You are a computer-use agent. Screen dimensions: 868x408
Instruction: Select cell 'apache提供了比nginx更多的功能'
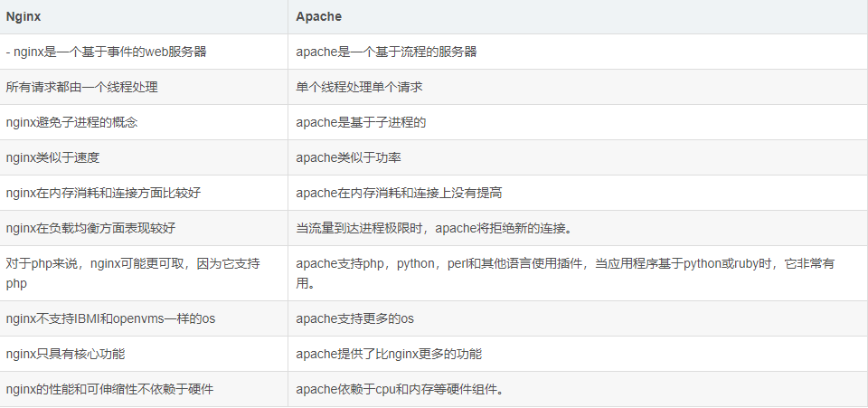tap(578, 354)
